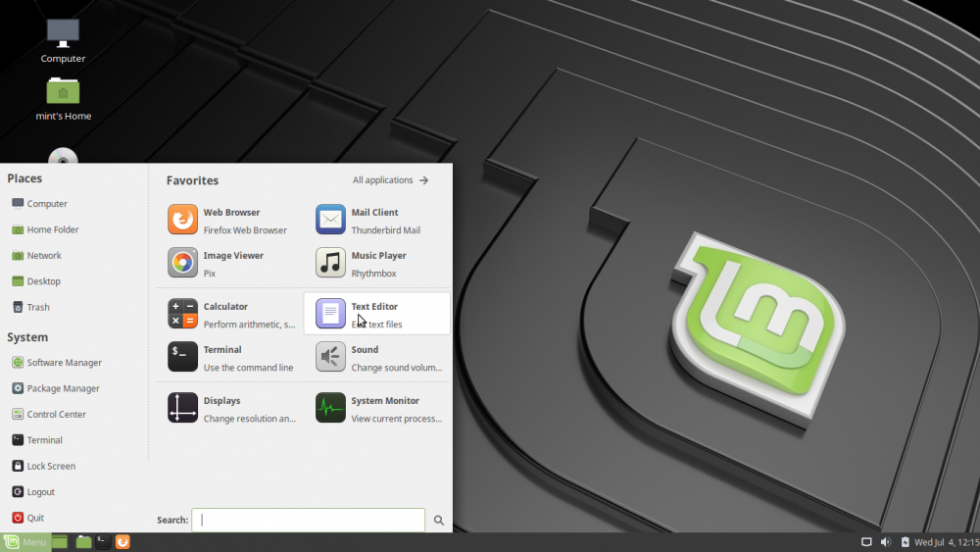This screenshot has height=552, width=980.
Task: Expand All applications arrow
Action: (x=423, y=180)
